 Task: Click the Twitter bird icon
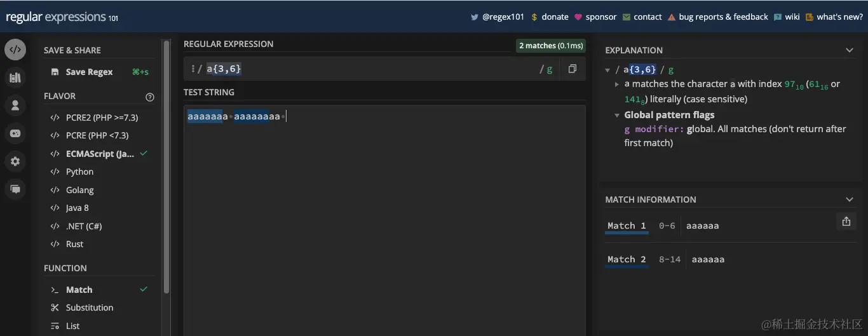pyautogui.click(x=474, y=17)
